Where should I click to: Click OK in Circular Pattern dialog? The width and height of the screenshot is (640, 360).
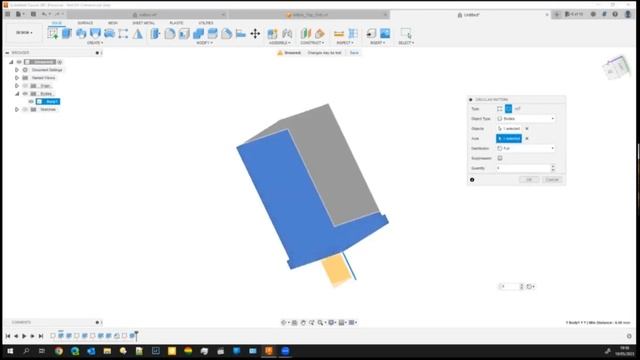click(x=529, y=180)
